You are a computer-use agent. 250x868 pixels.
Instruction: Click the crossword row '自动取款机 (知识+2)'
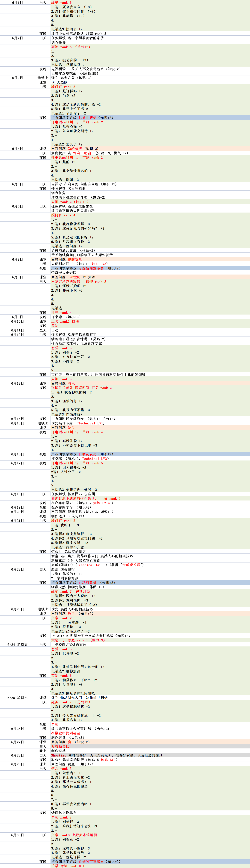pyautogui.click(x=150, y=582)
